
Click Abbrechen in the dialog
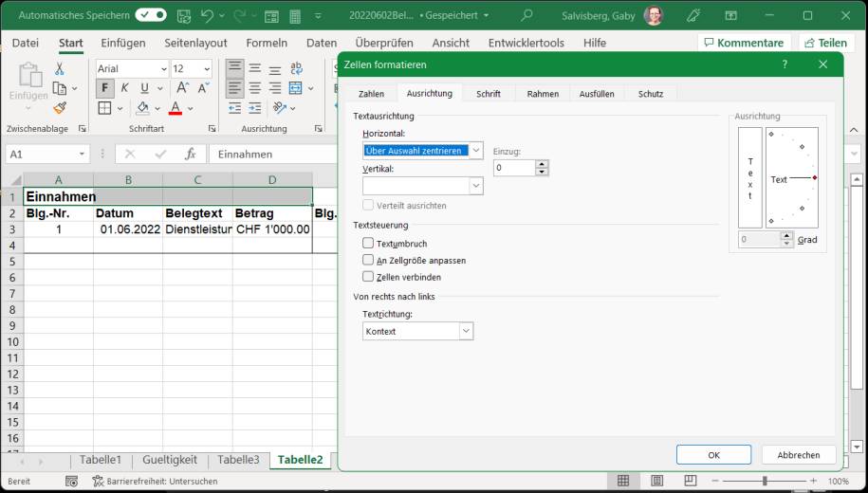coord(798,455)
